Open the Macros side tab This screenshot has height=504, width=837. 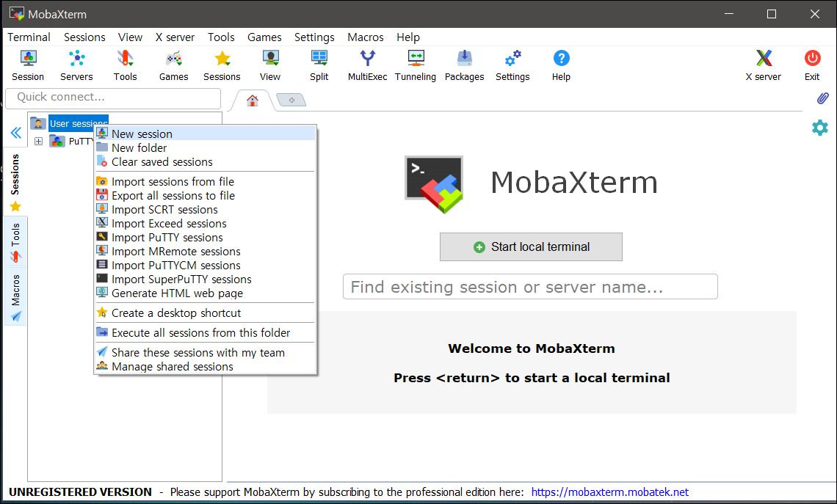15,296
